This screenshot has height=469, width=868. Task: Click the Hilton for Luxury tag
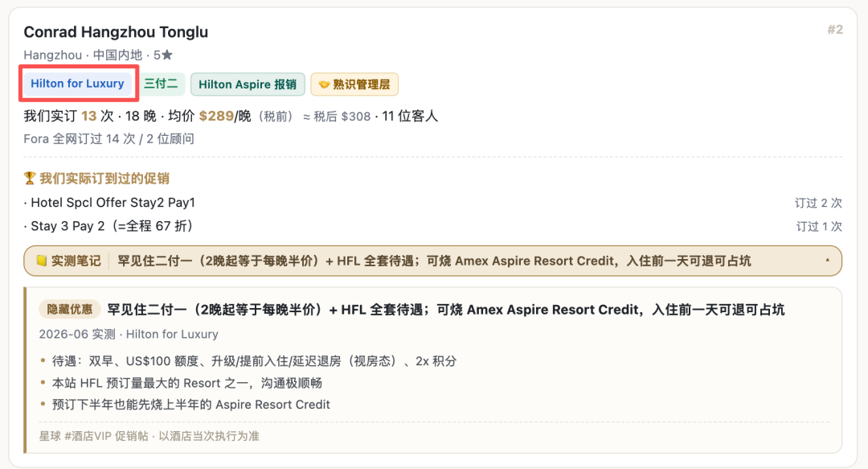(77, 84)
